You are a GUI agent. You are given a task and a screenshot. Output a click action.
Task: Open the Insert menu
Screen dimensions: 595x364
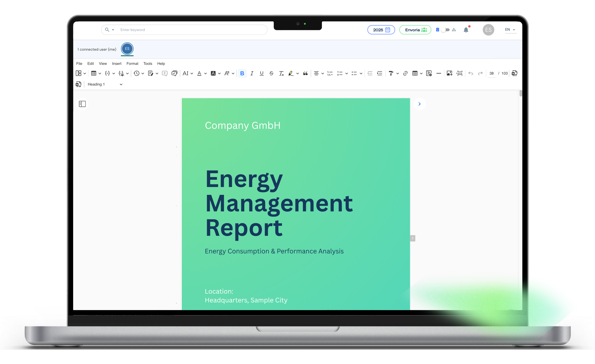coord(117,63)
